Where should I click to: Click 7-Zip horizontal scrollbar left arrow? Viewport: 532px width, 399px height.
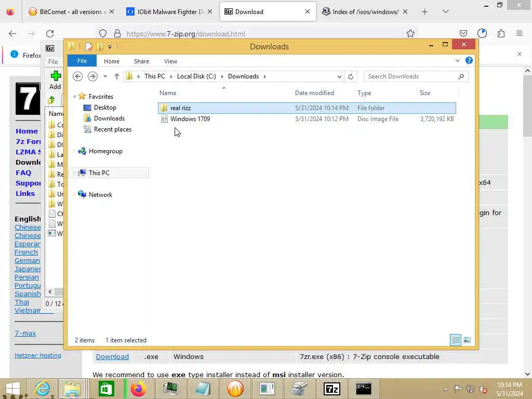click(x=50, y=292)
